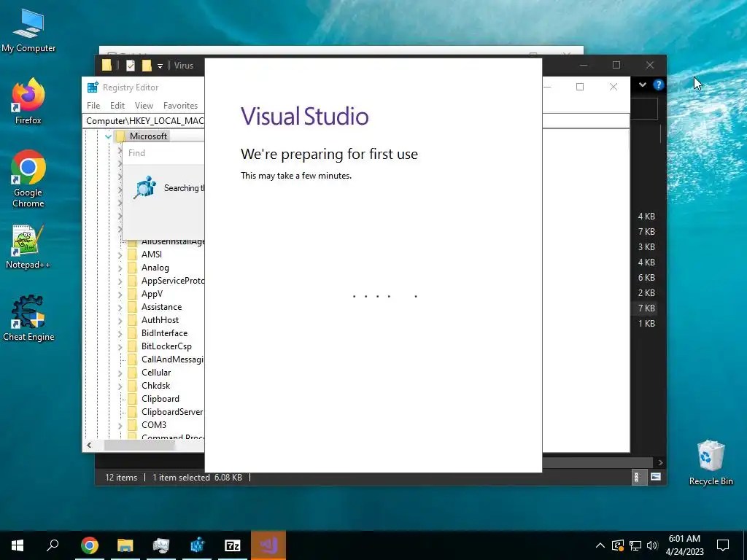Viewport: 747px width, 560px height.
Task: Open the Google Chrome desktop shortcut
Action: [28, 179]
